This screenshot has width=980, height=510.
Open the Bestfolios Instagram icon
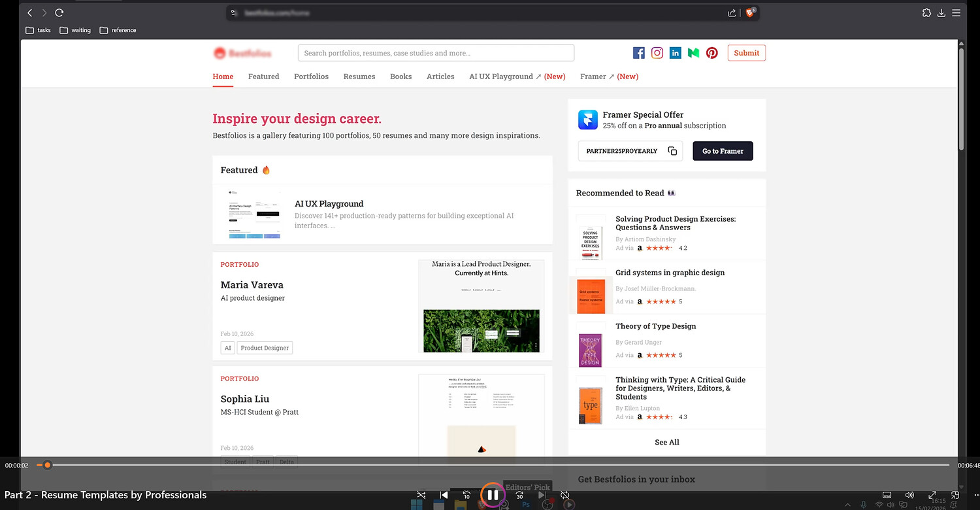tap(657, 53)
